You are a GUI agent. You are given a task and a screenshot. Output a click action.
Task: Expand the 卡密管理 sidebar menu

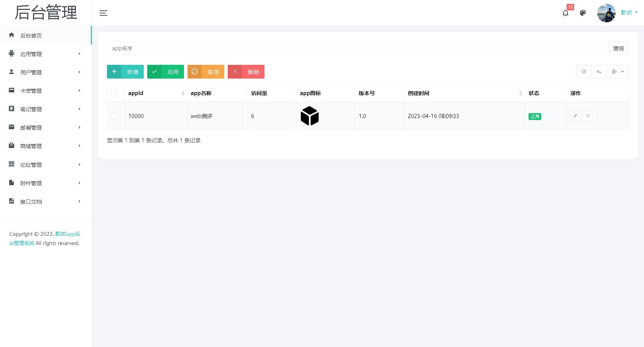tap(31, 90)
